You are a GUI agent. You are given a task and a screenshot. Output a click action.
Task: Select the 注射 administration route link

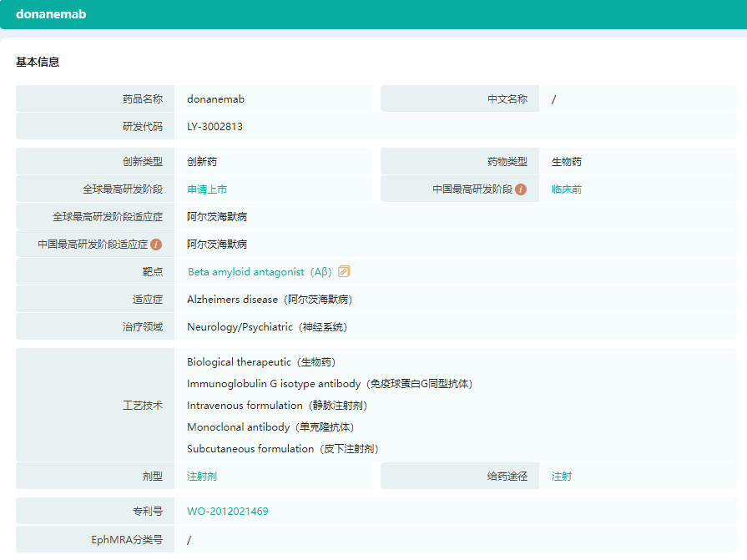tap(562, 477)
